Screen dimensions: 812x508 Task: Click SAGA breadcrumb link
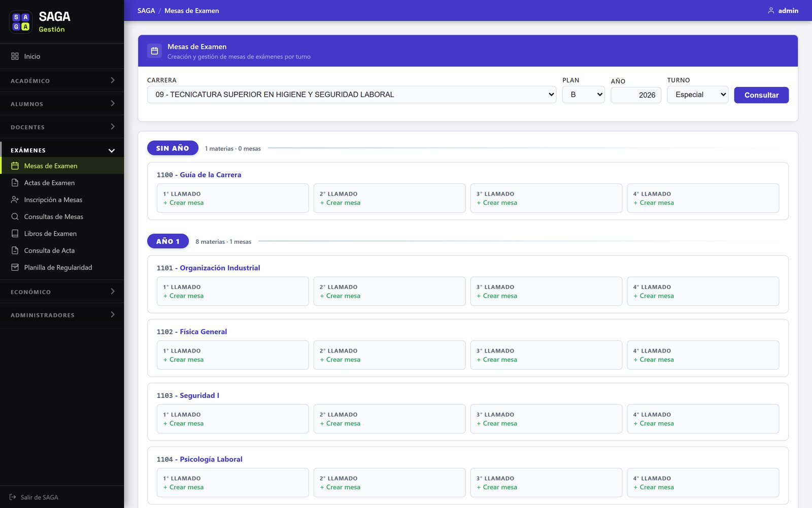146,11
